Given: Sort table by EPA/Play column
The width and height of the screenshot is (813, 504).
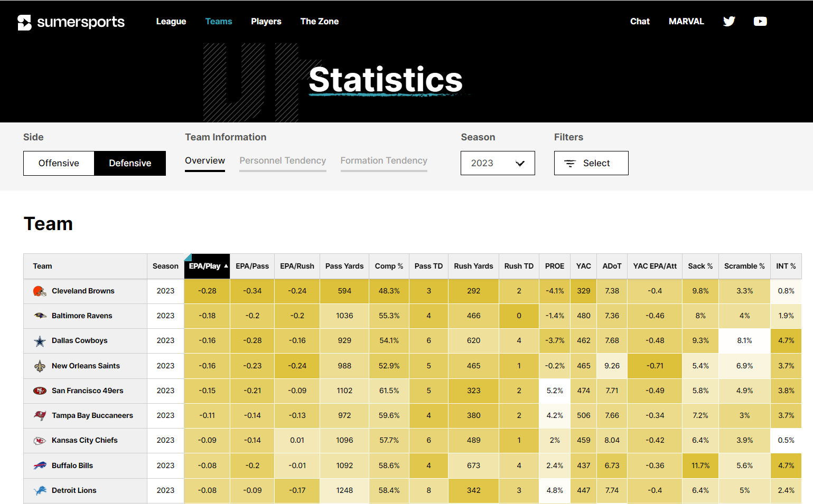Looking at the screenshot, I should tap(207, 266).
